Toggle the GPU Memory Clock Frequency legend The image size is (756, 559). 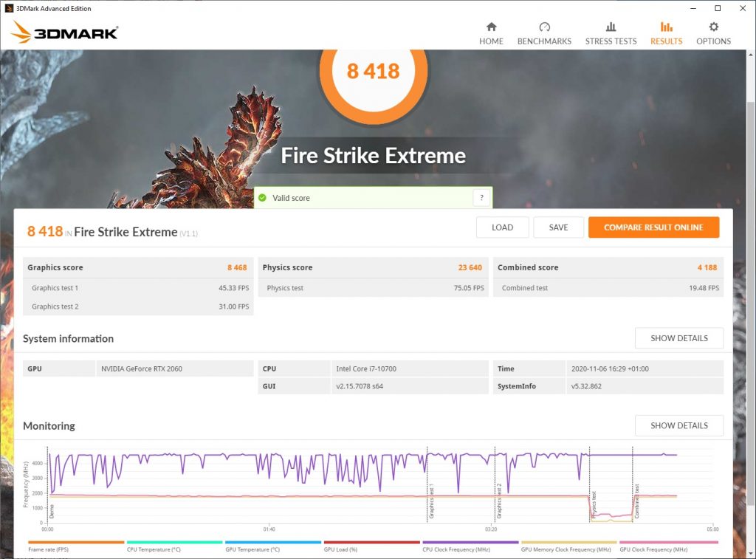point(569,546)
